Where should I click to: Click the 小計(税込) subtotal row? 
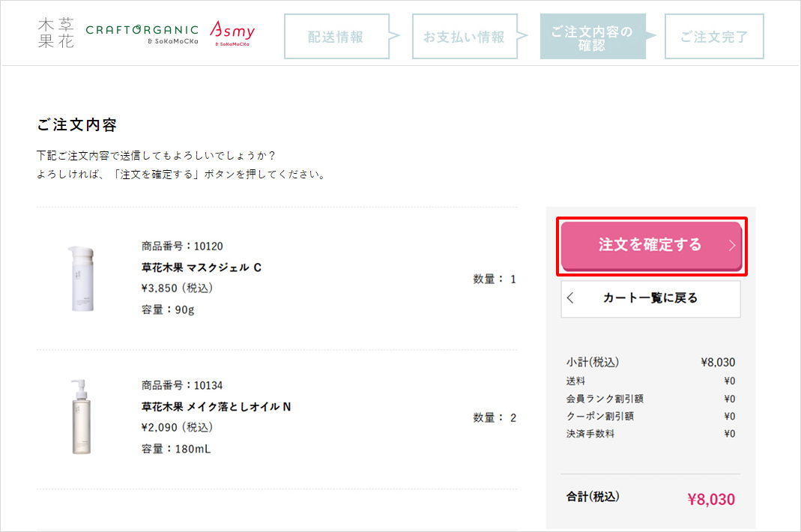[650, 363]
